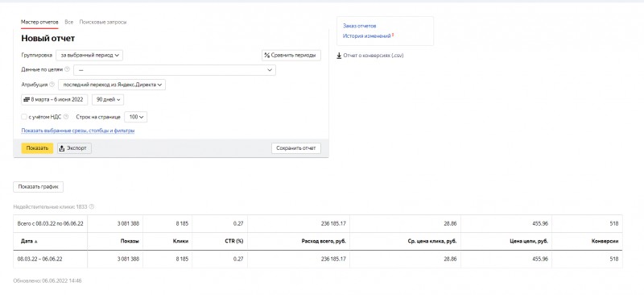Click the Показать график button
The image size is (644, 295).
pos(38,187)
